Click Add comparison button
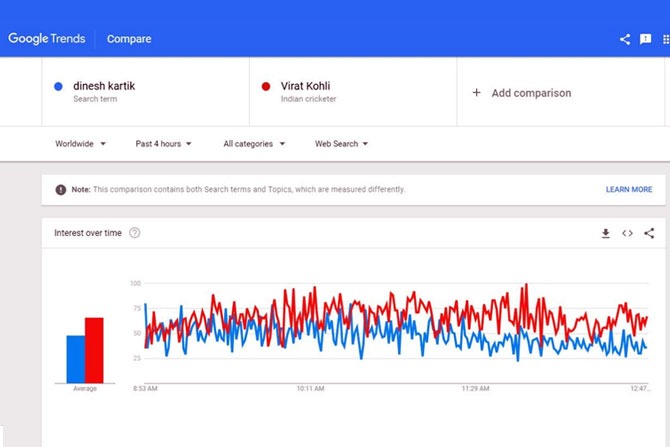Viewport: 670px width, 447px height. pyautogui.click(x=521, y=93)
